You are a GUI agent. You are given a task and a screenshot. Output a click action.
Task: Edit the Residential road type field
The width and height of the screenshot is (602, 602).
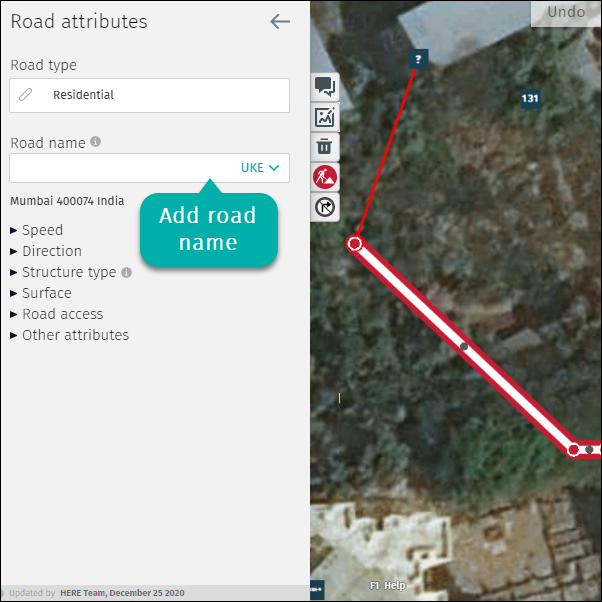(x=149, y=95)
